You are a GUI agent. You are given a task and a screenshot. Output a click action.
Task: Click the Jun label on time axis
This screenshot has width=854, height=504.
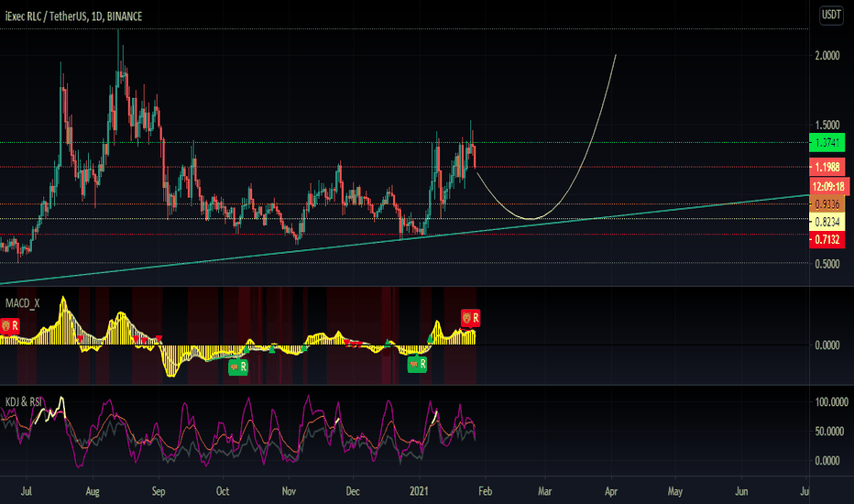pyautogui.click(x=741, y=491)
